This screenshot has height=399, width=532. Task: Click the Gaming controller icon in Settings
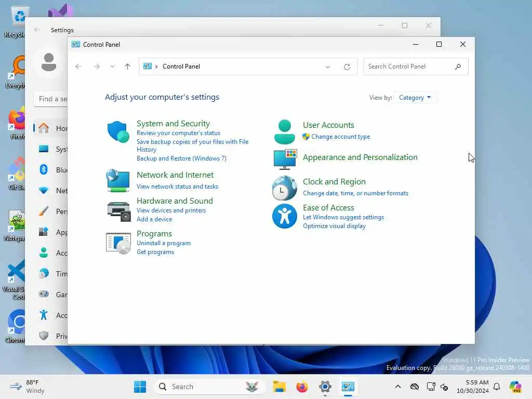click(44, 294)
